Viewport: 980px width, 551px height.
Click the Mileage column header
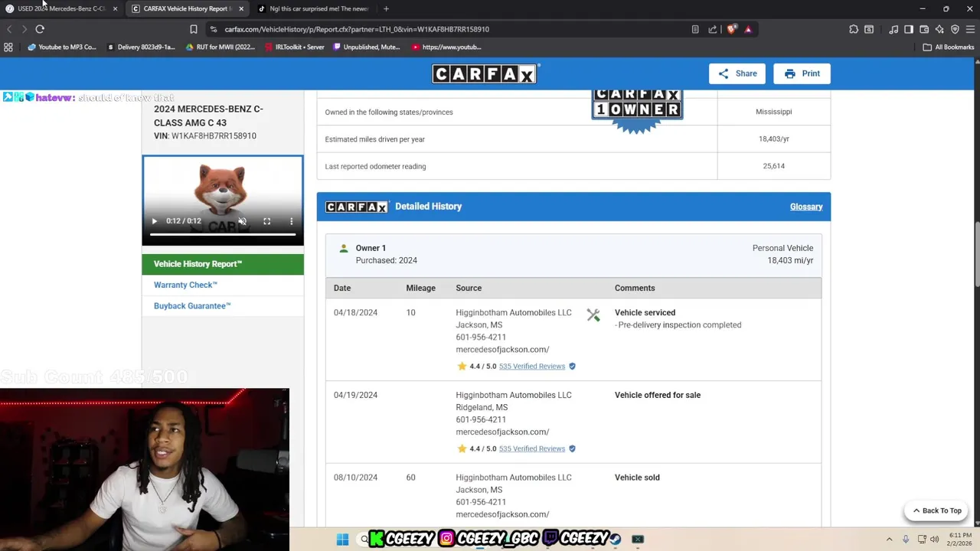[x=420, y=288]
